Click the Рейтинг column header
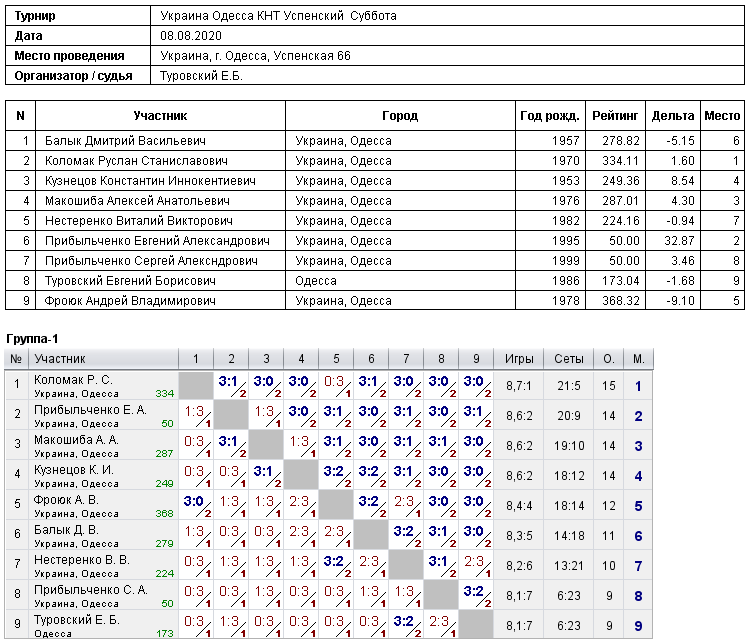Image resolution: width=750 pixels, height=644 pixels. coord(615,116)
